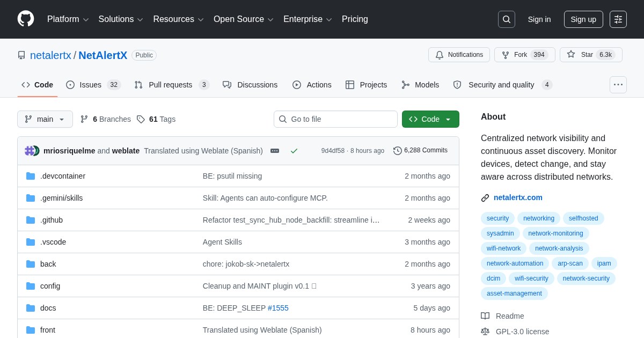Click the .devcontainer folder icon
This screenshot has height=338, width=644.
[x=31, y=176]
